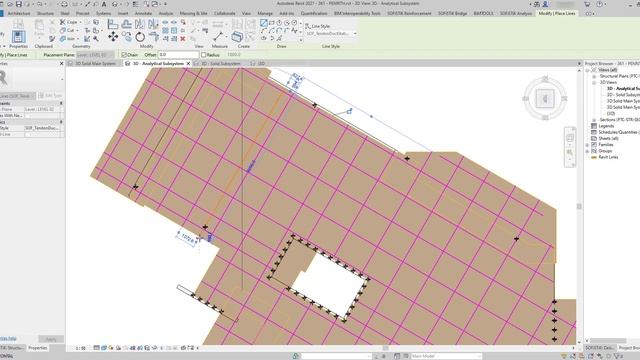Click the Create Similar icon in Create panel

point(237,37)
